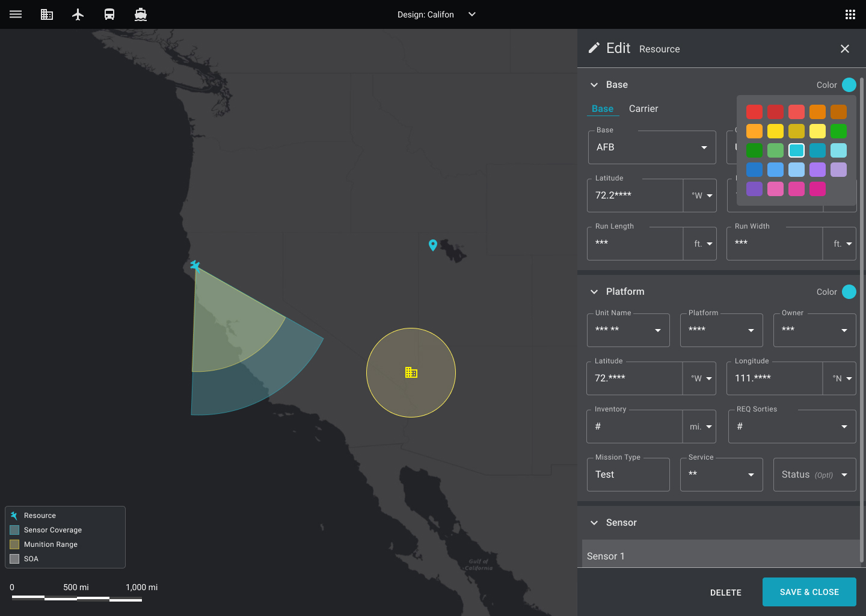
Task: Click the cyan location pin on the map
Action: pos(432,245)
